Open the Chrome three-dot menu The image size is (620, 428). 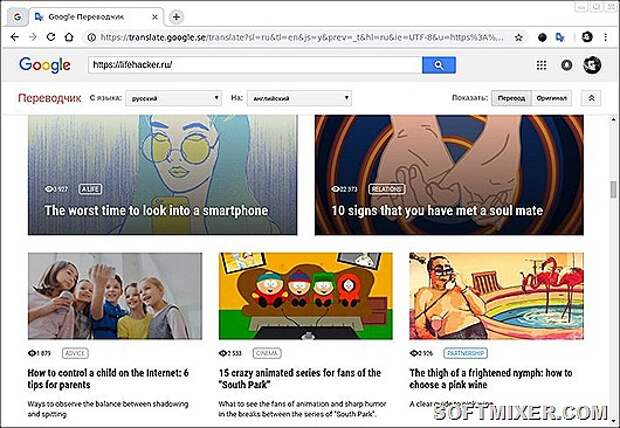[605, 37]
